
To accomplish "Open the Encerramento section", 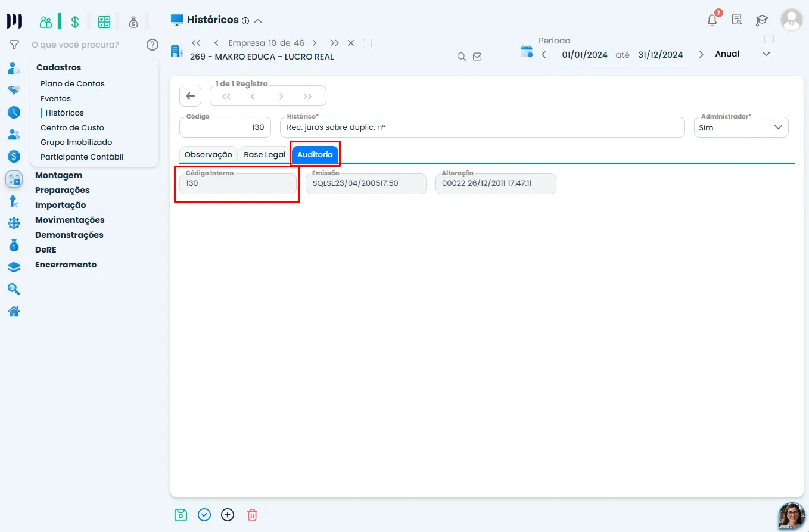I will click(66, 265).
